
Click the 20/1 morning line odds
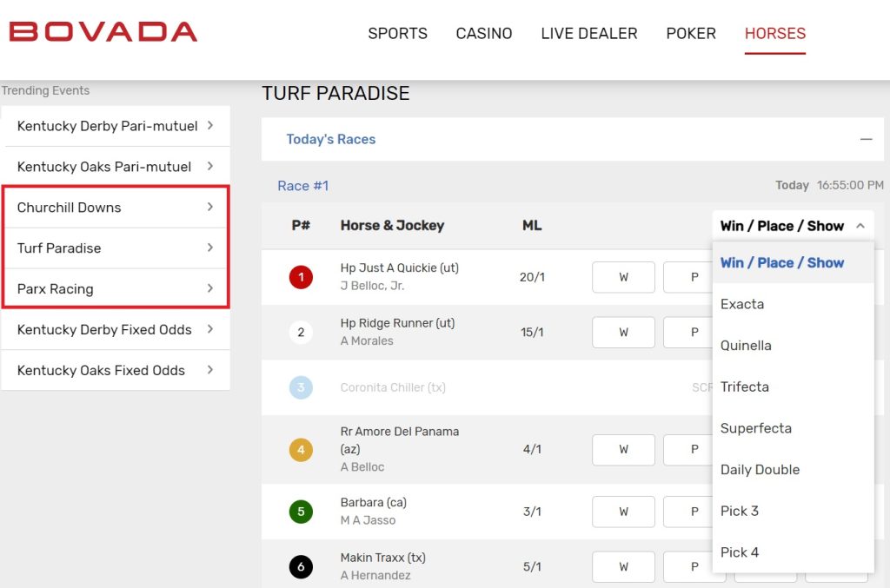pos(532,277)
